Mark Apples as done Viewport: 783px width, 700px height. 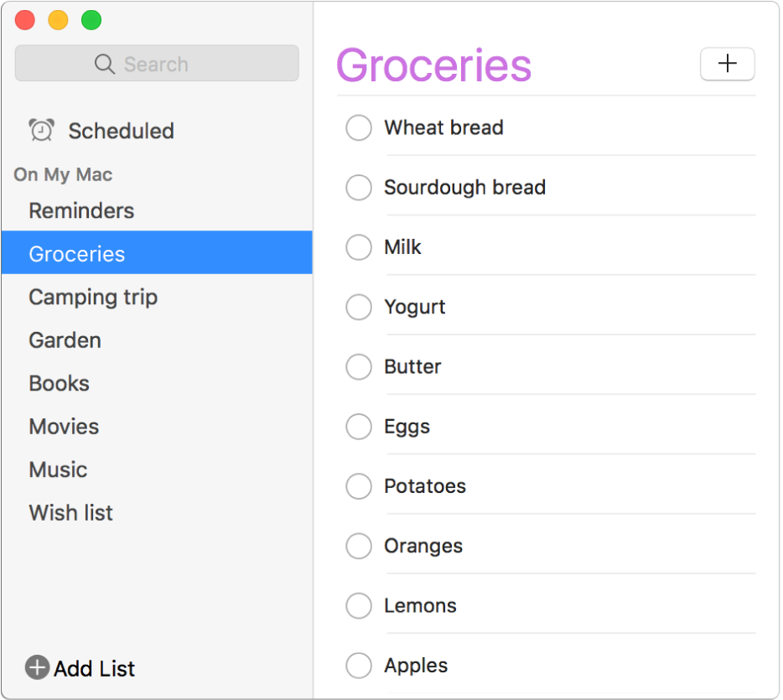click(x=359, y=666)
